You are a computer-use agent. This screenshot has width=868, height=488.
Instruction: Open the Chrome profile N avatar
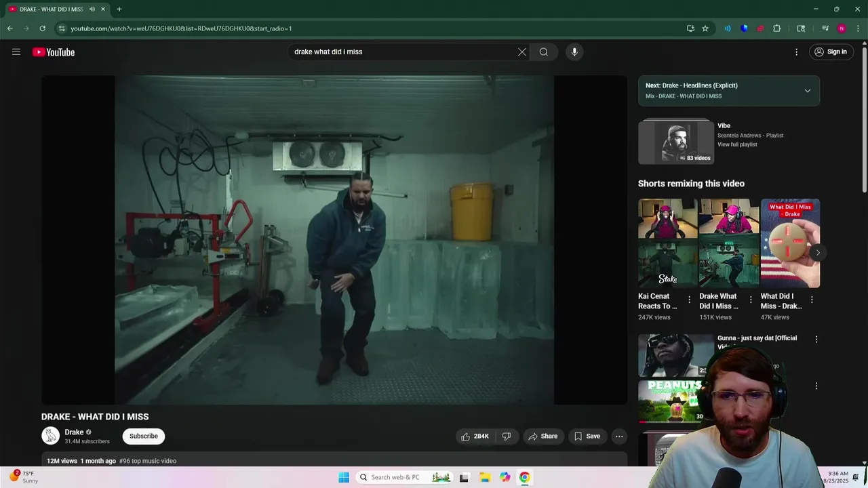click(842, 28)
